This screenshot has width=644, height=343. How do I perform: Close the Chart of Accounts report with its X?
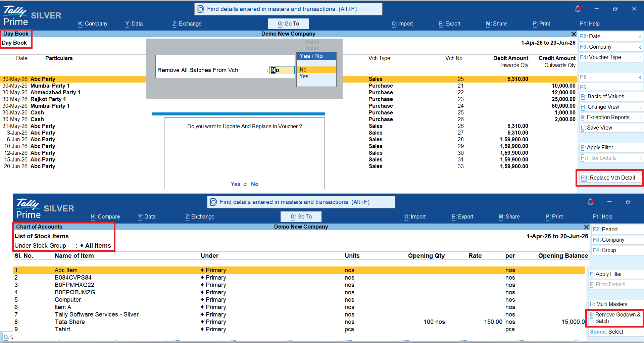[586, 227]
